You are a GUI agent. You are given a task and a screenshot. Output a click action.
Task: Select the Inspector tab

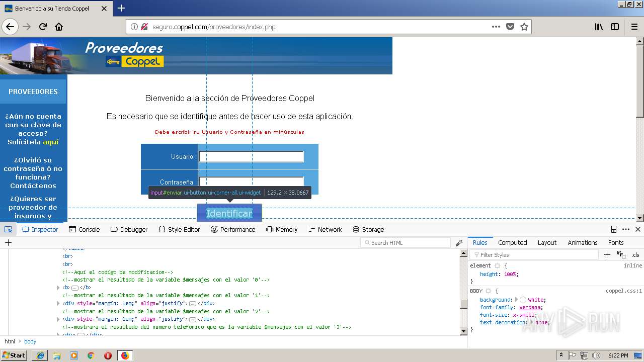pyautogui.click(x=40, y=229)
